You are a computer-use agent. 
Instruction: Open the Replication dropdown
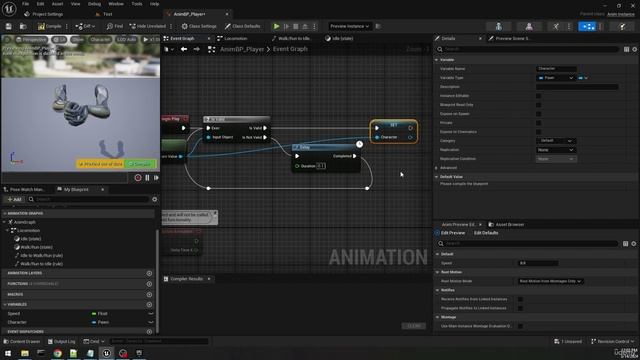pos(556,150)
